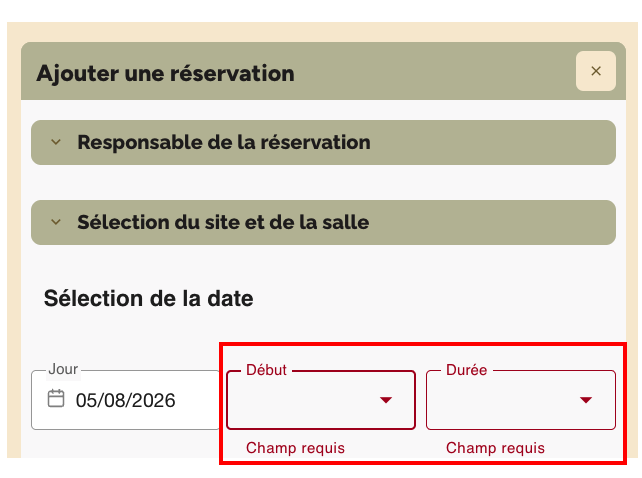Toggle the Sélection du site chevron
This screenshot has height=478, width=642.
(56, 222)
